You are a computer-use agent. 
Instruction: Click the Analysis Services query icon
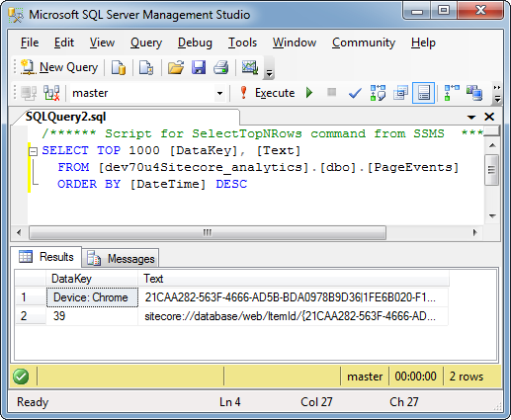point(146,67)
